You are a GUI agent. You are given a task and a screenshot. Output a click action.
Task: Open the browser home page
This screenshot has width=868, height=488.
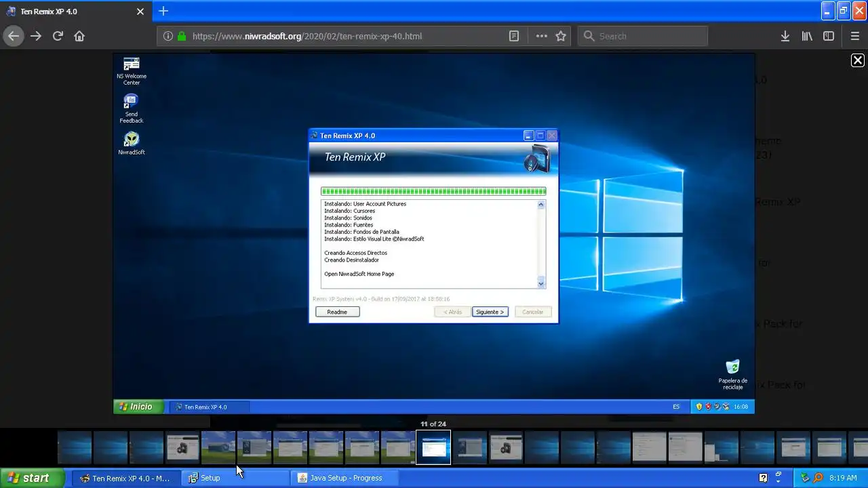coord(79,36)
